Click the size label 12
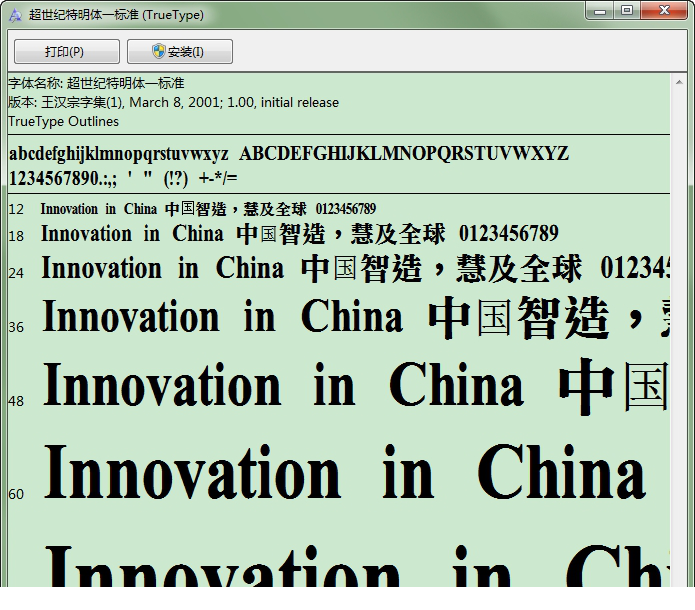The image size is (695, 610). [16, 209]
